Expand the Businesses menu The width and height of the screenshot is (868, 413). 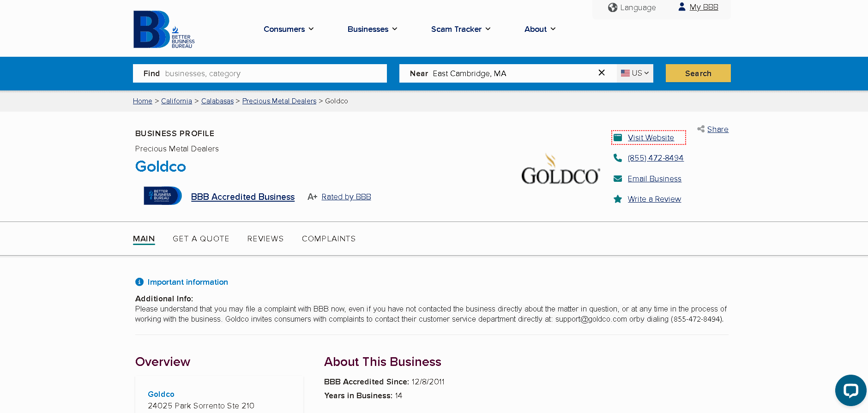click(x=372, y=29)
